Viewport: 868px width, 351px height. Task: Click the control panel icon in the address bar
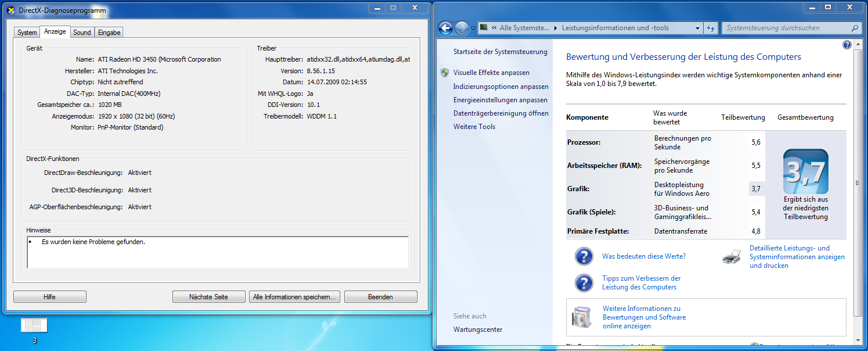(483, 28)
